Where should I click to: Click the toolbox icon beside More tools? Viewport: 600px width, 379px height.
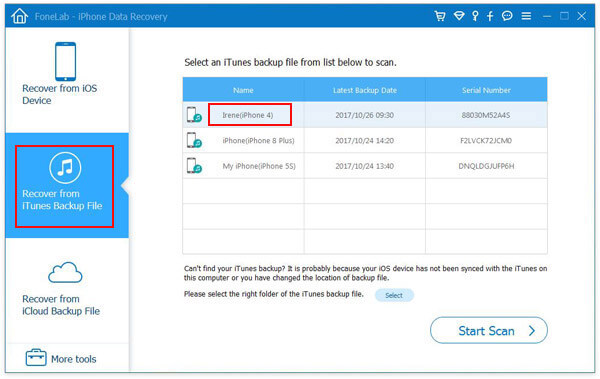[x=36, y=358]
